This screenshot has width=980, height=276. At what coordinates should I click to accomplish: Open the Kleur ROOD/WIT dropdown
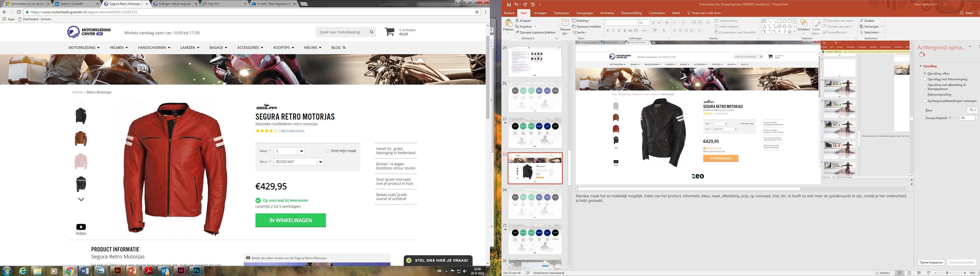click(299, 162)
